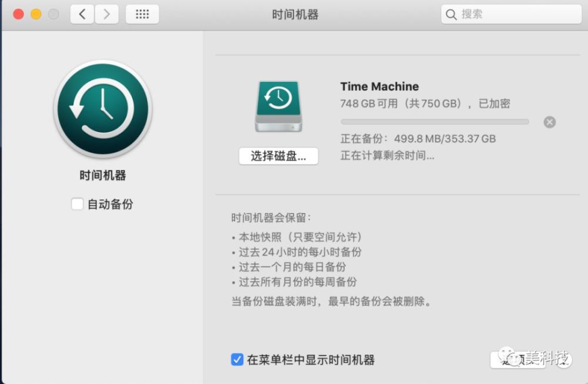Click the Time Machine backup disk icon
Viewport: 588px width, 384px height.
point(279,106)
